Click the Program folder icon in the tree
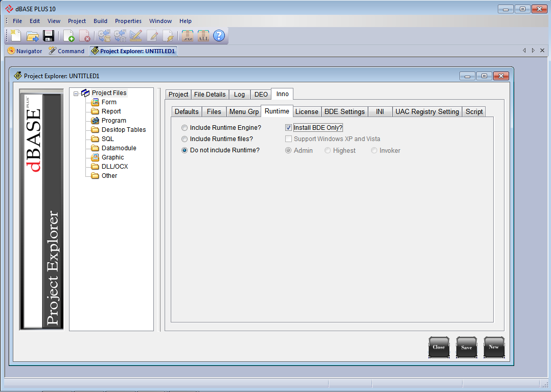Viewport: 551px width, 392px height. tap(95, 121)
